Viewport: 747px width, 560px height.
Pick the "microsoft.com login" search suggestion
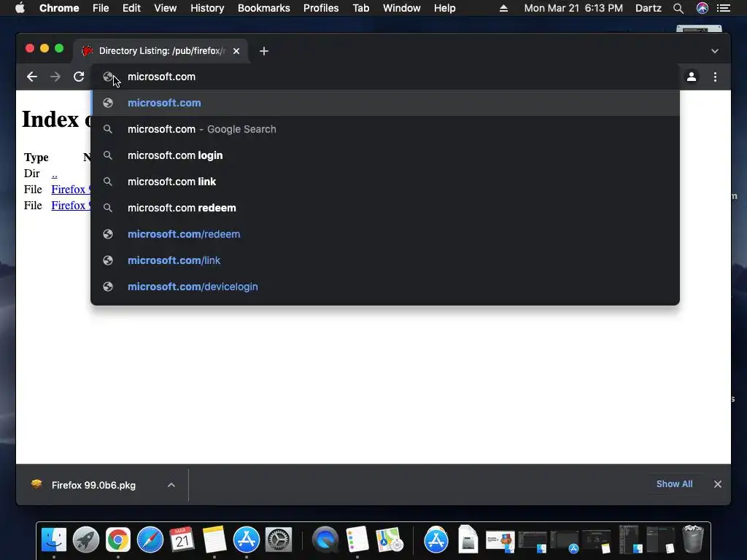click(385, 155)
